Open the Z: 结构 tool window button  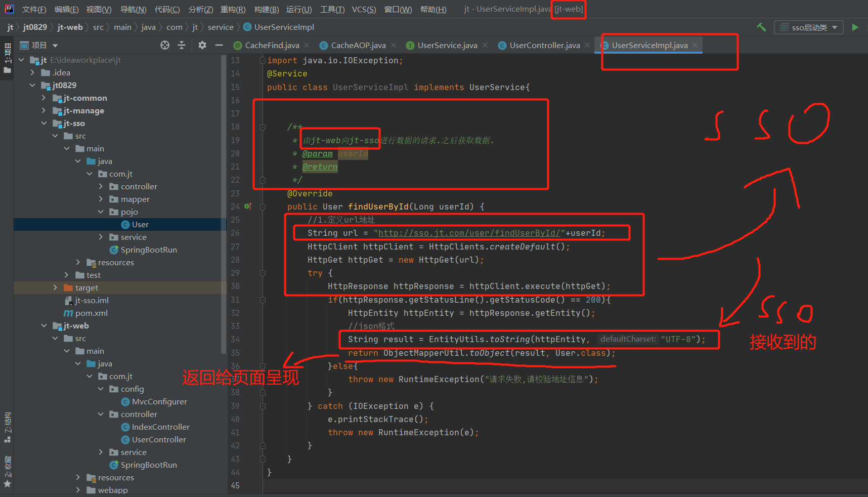click(7, 428)
